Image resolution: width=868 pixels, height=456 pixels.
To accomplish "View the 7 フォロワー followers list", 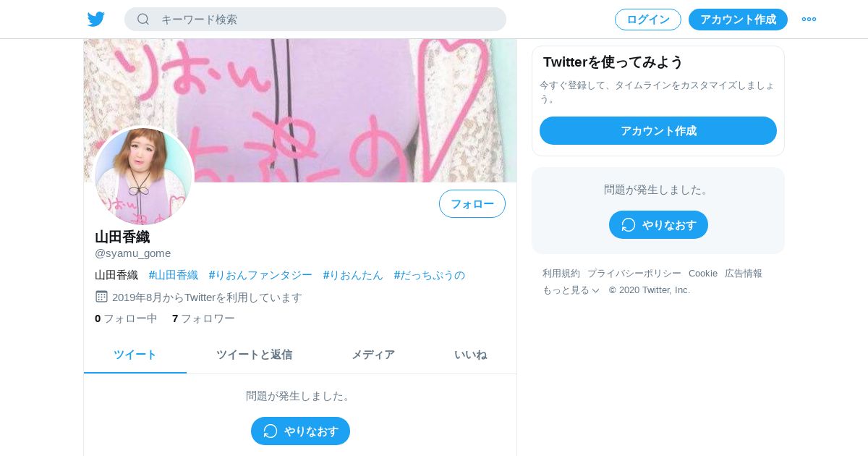I will pos(203,318).
